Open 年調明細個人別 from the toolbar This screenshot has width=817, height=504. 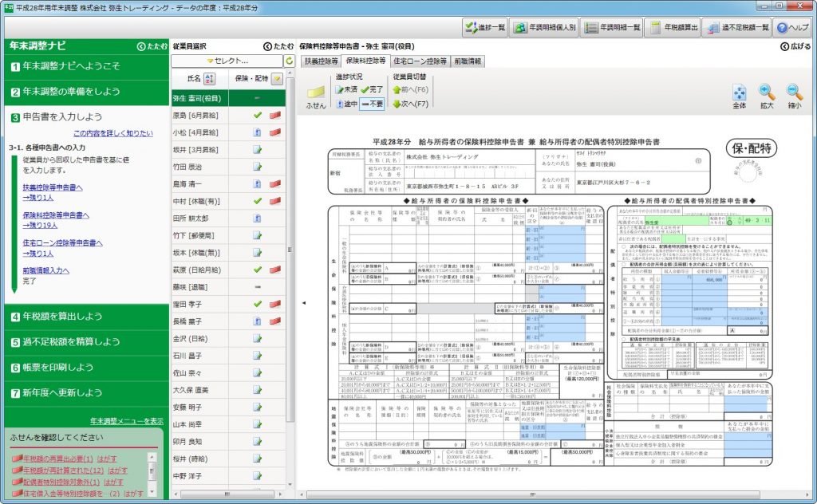click(543, 28)
